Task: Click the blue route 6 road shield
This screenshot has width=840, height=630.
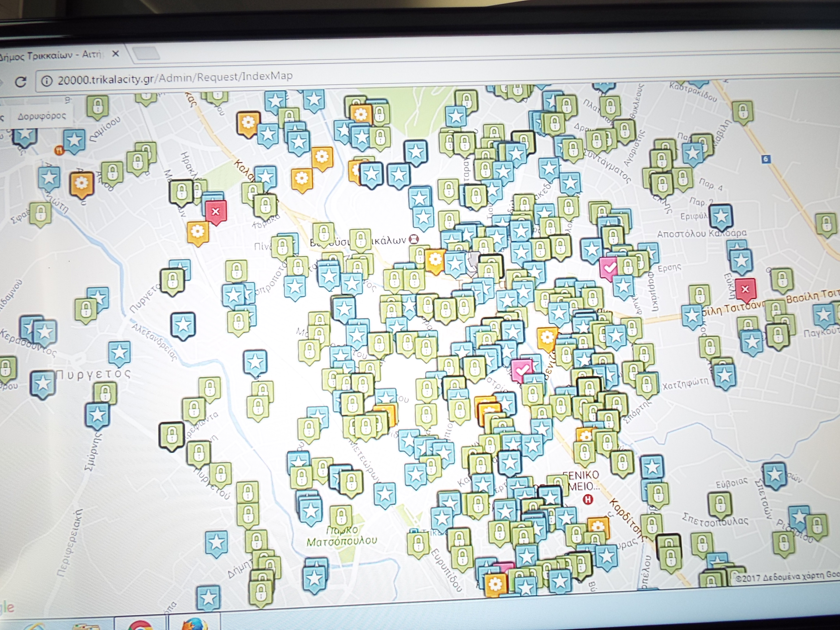Action: coord(766,159)
